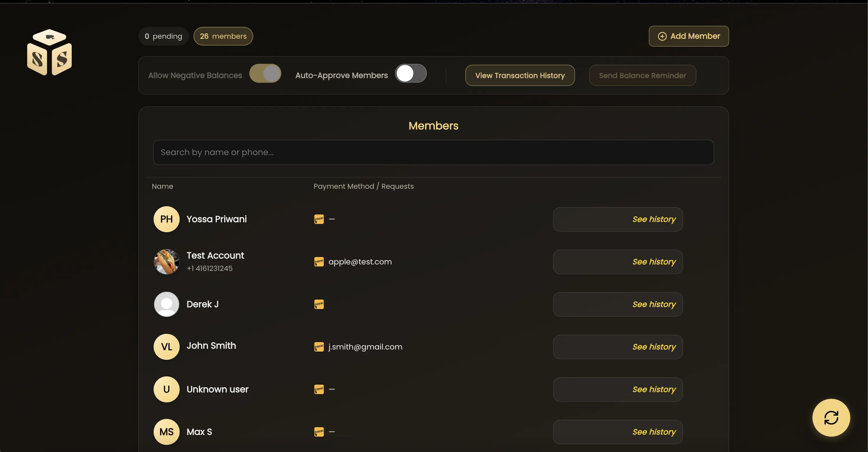Click the apple@test.com payment email
The image size is (868, 452).
coord(360,261)
